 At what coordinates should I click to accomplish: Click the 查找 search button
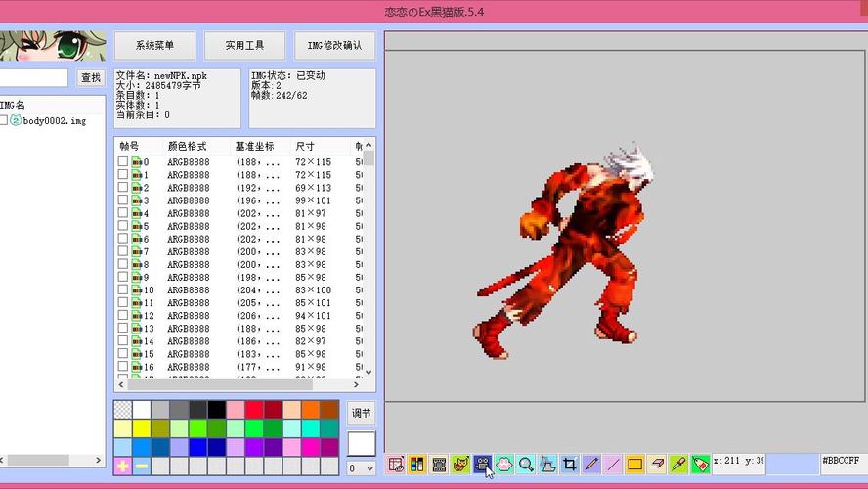coord(91,77)
